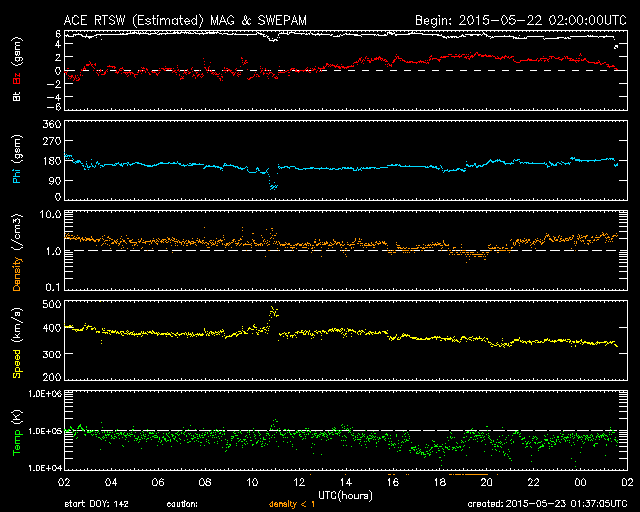The width and height of the screenshot is (640, 512).
Task: Click the orange 'density < 1' caution text
Action: click(x=292, y=504)
